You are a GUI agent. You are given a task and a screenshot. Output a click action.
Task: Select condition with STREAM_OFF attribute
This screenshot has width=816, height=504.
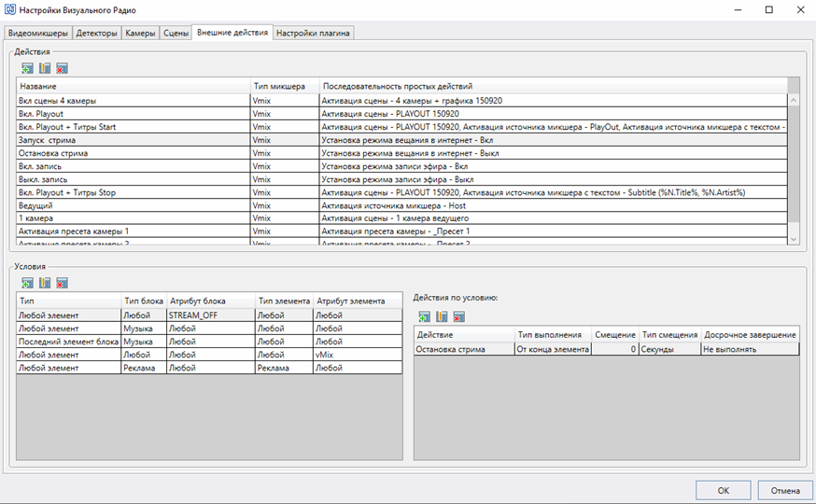[x=209, y=315]
